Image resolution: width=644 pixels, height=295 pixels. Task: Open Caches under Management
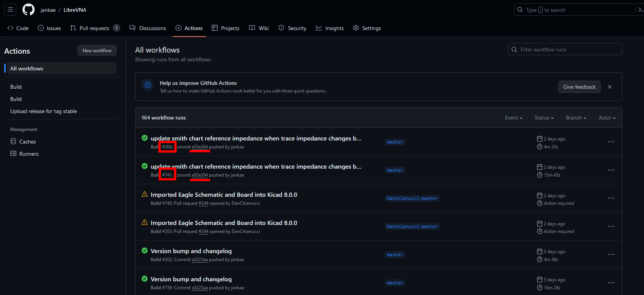tap(27, 142)
